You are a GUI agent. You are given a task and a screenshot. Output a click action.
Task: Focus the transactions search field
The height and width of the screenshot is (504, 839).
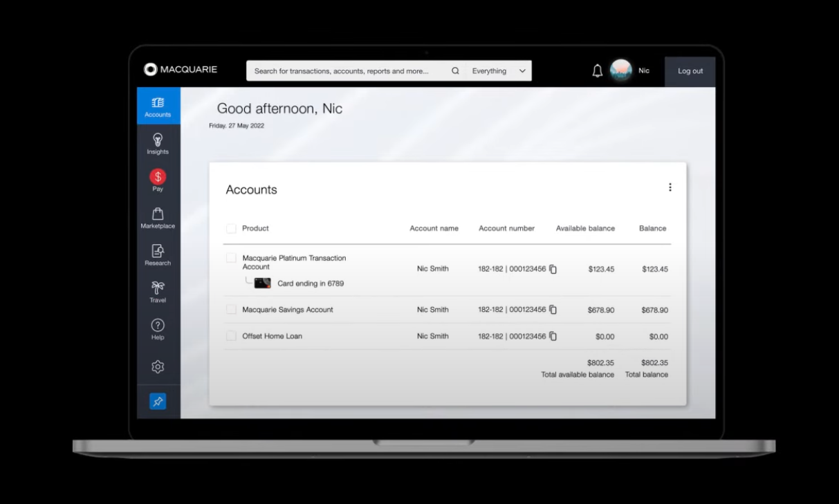(348, 71)
